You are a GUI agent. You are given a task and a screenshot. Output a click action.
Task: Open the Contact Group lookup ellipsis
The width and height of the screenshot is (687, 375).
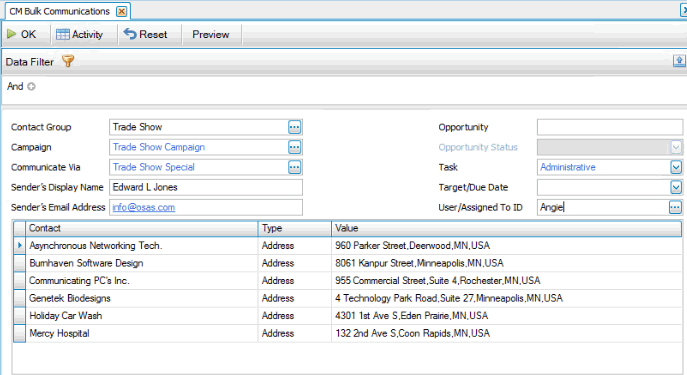pos(294,127)
